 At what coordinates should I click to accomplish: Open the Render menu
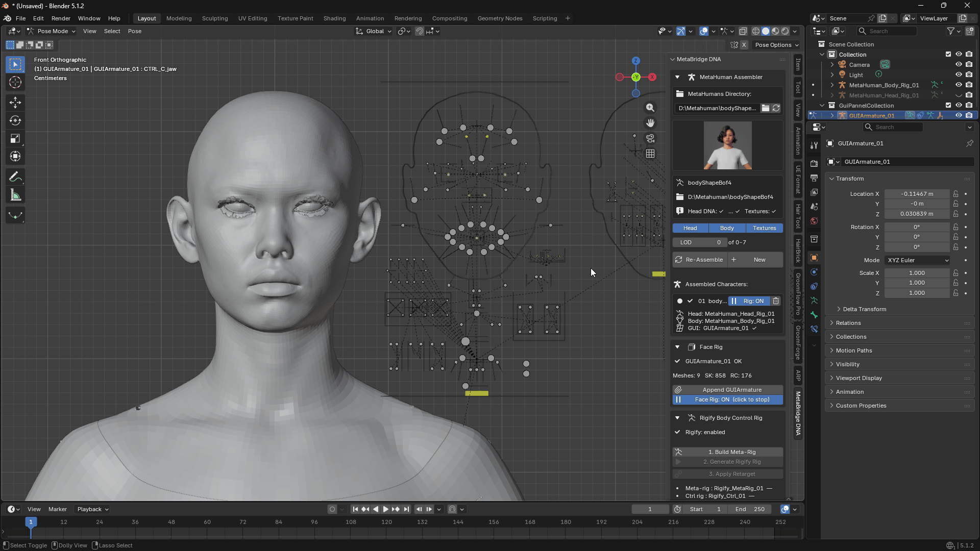[61, 18]
